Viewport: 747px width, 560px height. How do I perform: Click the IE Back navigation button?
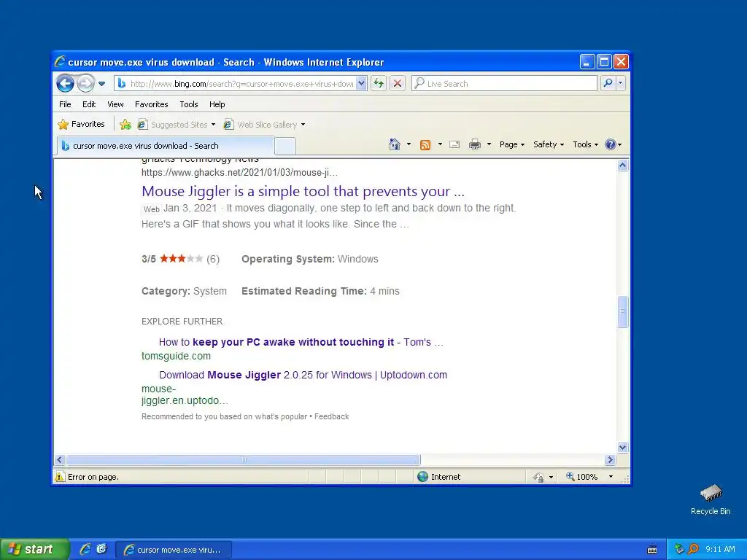(65, 83)
